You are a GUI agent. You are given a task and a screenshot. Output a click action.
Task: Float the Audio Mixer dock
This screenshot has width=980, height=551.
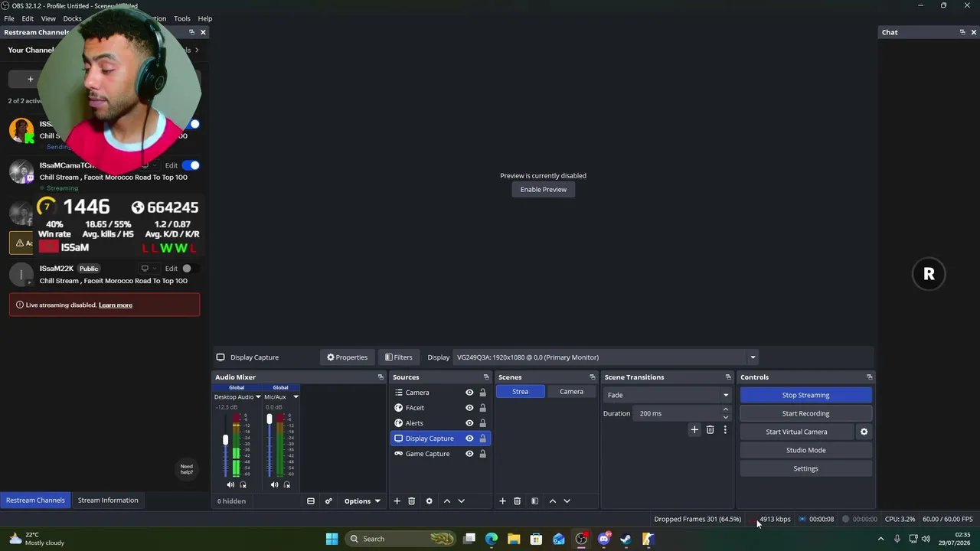pyautogui.click(x=381, y=377)
